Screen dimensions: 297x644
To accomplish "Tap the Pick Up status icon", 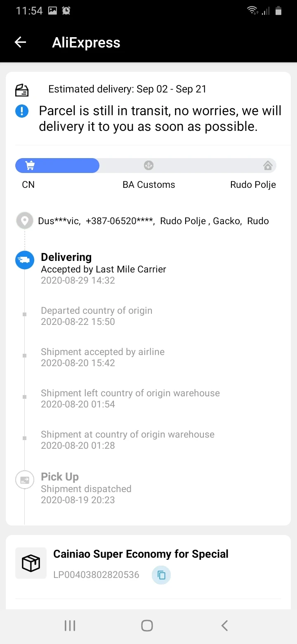I will point(24,480).
